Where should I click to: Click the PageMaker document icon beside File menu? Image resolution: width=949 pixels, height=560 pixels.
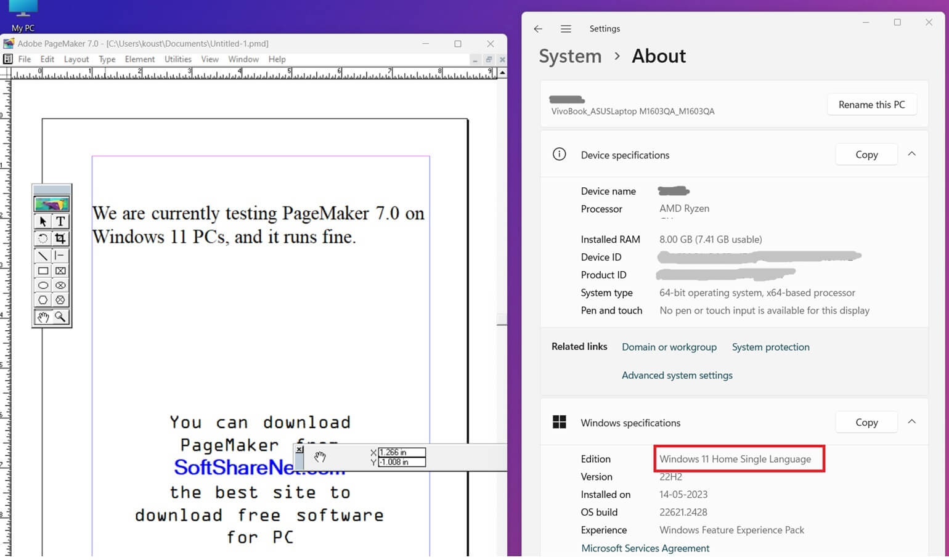pyautogui.click(x=8, y=59)
